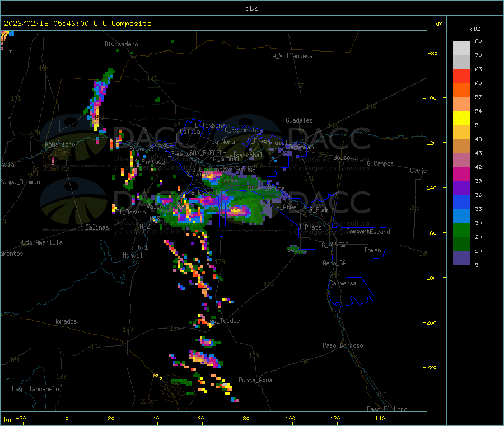Select the Carmensa place label
The height and width of the screenshot is (426, 504).
pos(343,283)
